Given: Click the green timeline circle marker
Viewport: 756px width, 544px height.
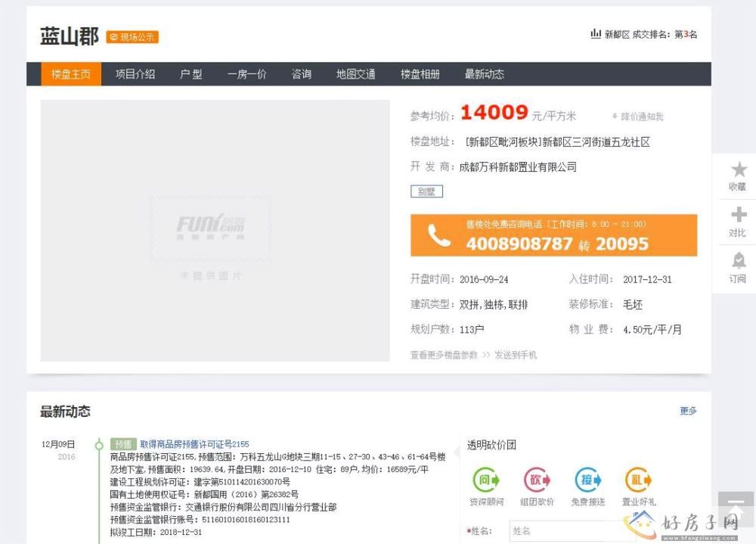Looking at the screenshot, I should click(x=99, y=445).
